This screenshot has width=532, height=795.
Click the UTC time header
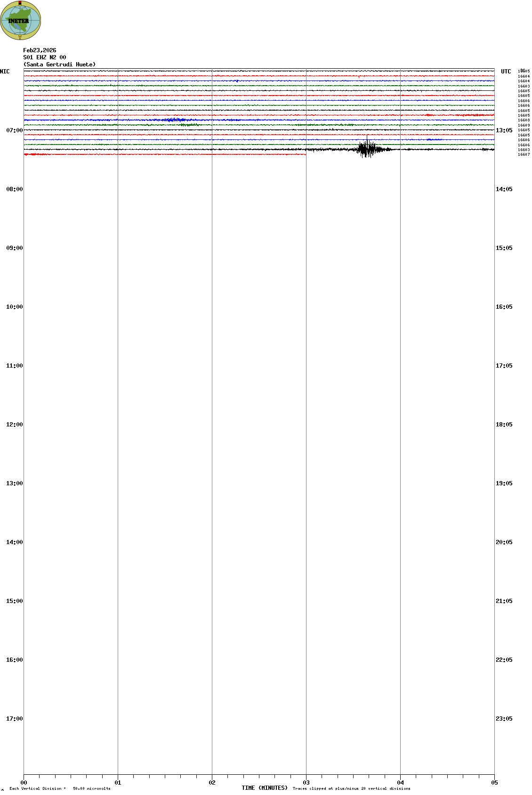pos(506,72)
